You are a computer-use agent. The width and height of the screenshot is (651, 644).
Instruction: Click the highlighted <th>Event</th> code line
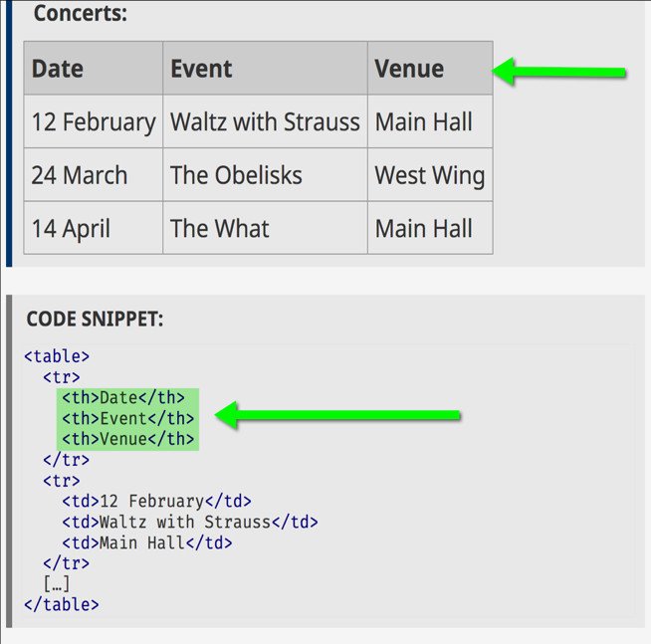(x=127, y=418)
